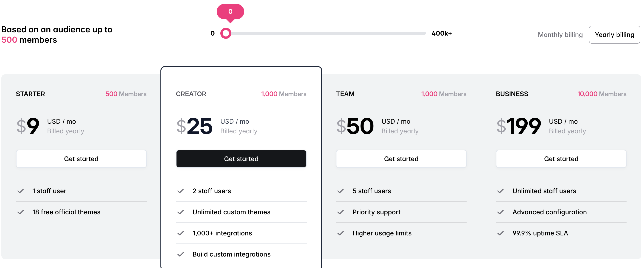Click checkmark beside 99.9% uptime SLA
Viewport: 644px width, 268px height.
pyautogui.click(x=501, y=233)
